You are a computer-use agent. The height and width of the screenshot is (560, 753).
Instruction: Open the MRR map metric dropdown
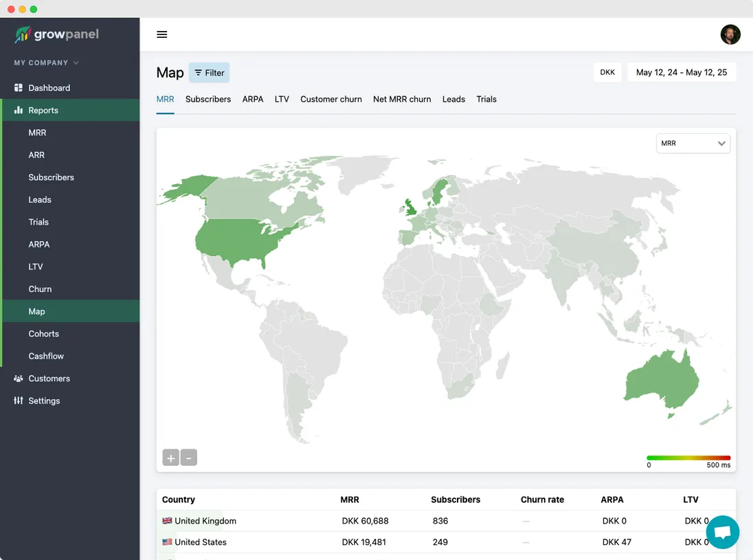click(693, 144)
